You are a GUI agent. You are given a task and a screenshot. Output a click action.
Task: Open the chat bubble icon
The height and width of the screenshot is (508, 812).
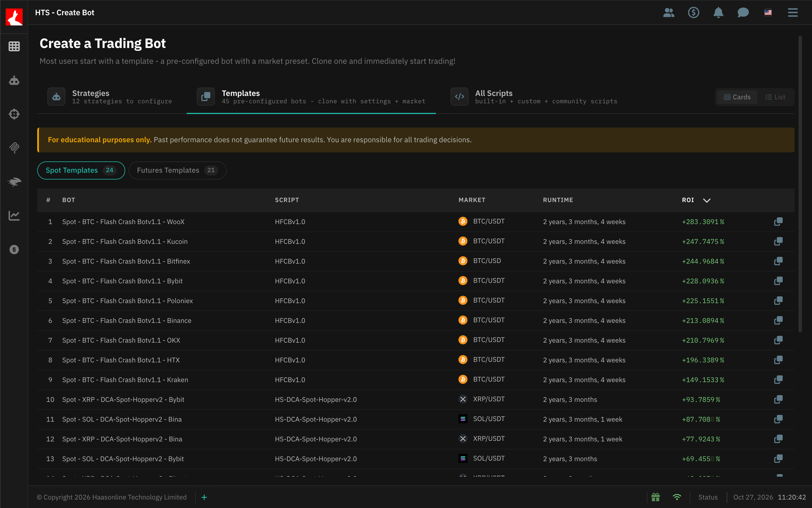click(x=743, y=13)
